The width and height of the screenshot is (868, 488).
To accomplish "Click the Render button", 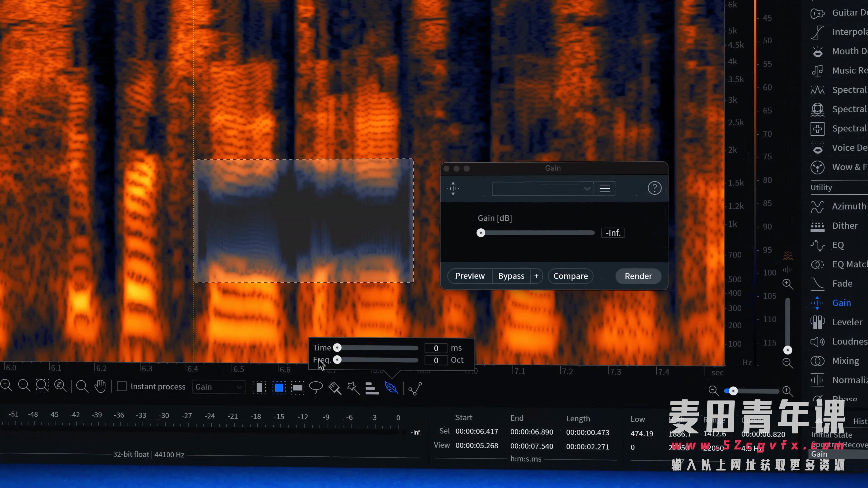I will [x=638, y=276].
